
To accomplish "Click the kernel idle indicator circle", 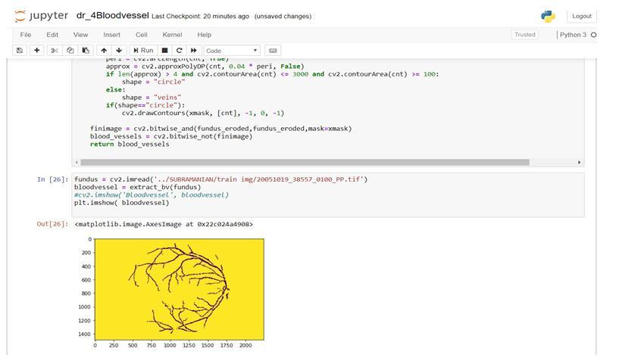I will (593, 35).
